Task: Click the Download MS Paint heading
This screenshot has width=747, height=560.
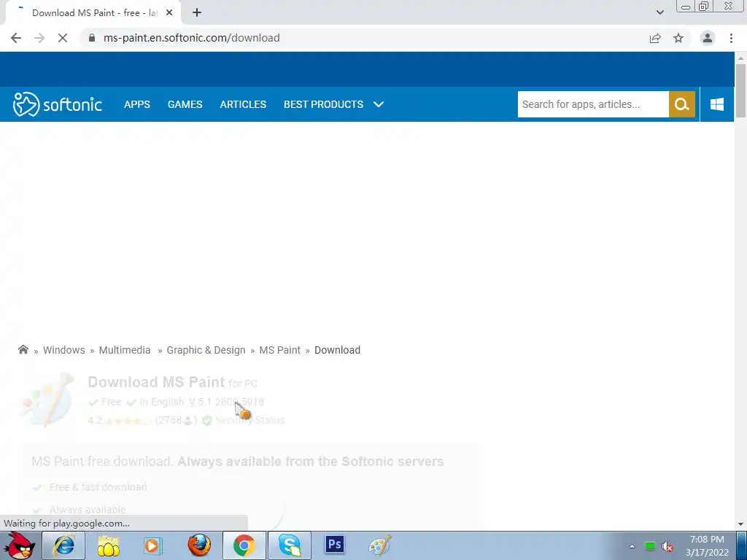Action: (156, 382)
